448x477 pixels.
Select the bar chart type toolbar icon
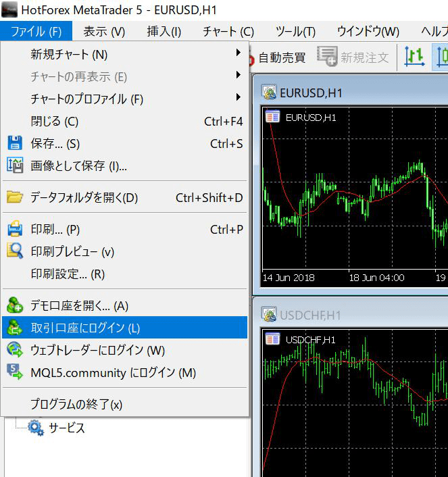pyautogui.click(x=414, y=57)
